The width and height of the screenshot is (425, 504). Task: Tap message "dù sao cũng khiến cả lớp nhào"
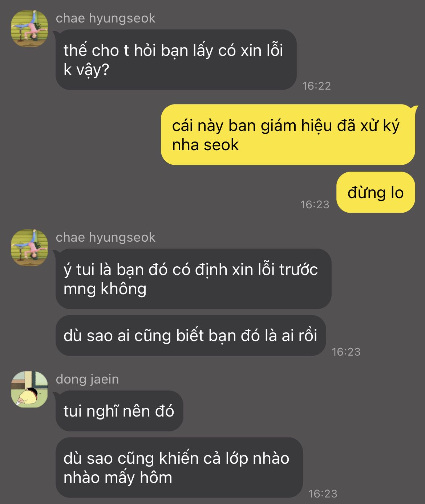[179, 467]
